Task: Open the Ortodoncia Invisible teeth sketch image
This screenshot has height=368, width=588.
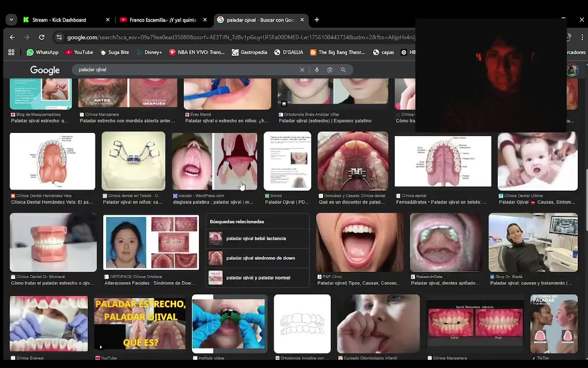Action: [302, 324]
